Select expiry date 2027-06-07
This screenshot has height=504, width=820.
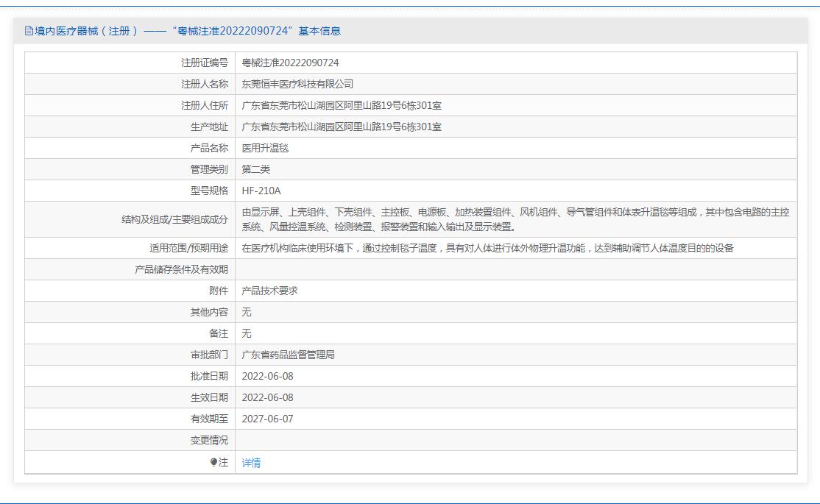pyautogui.click(x=267, y=419)
